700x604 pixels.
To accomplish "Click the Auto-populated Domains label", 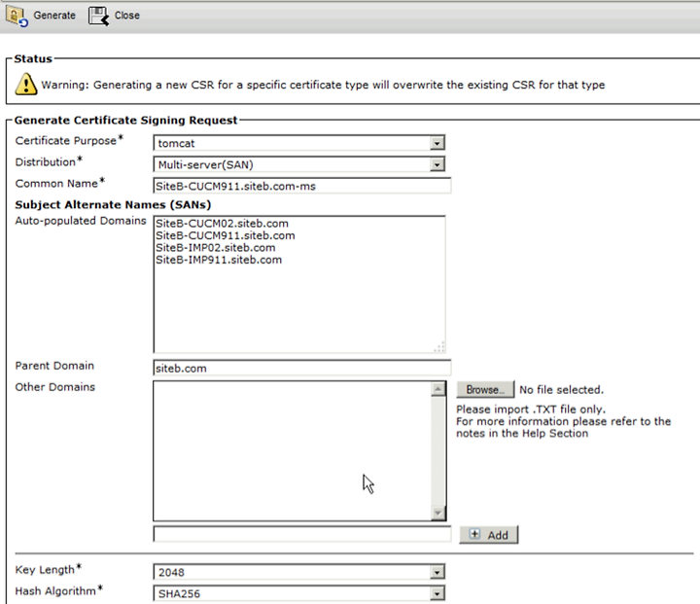I will (81, 221).
